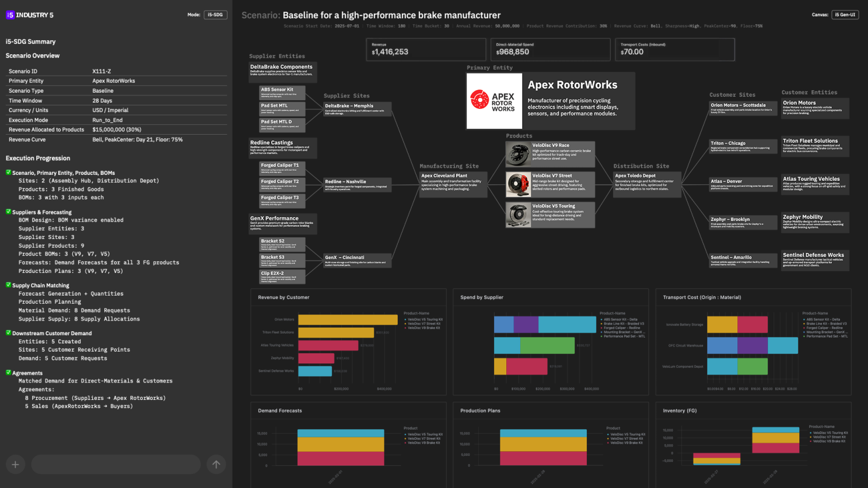Toggle the Agreements step checkbox
The height and width of the screenshot is (488, 868).
(8, 373)
